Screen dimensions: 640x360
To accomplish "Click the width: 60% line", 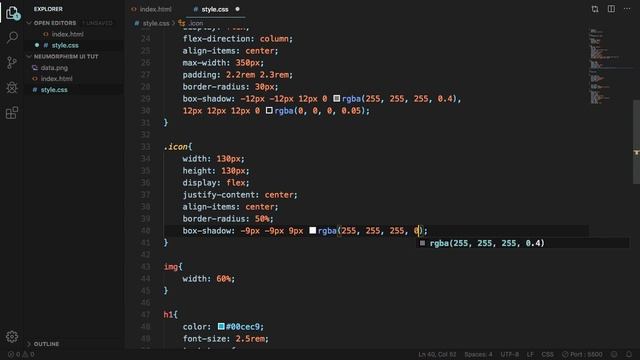I will point(209,278).
